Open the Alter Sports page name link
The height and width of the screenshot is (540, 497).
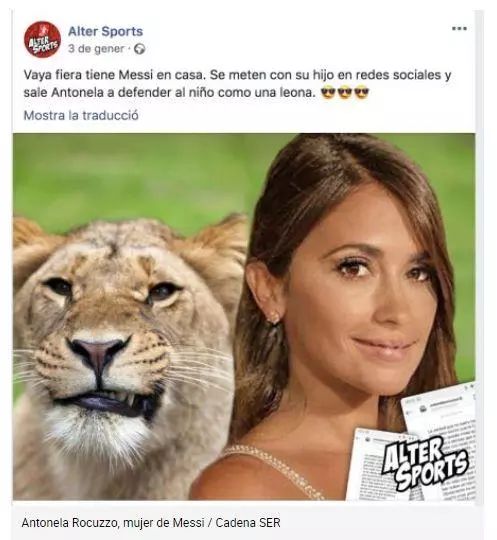(105, 31)
